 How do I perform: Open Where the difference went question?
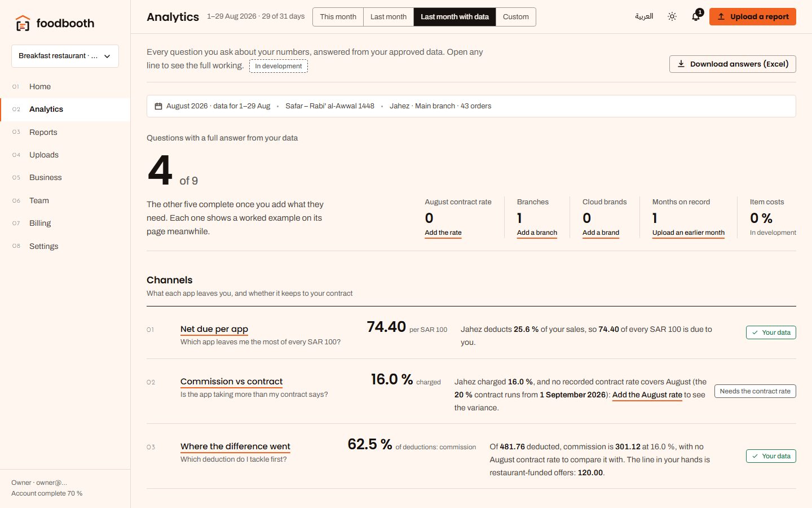tap(235, 446)
